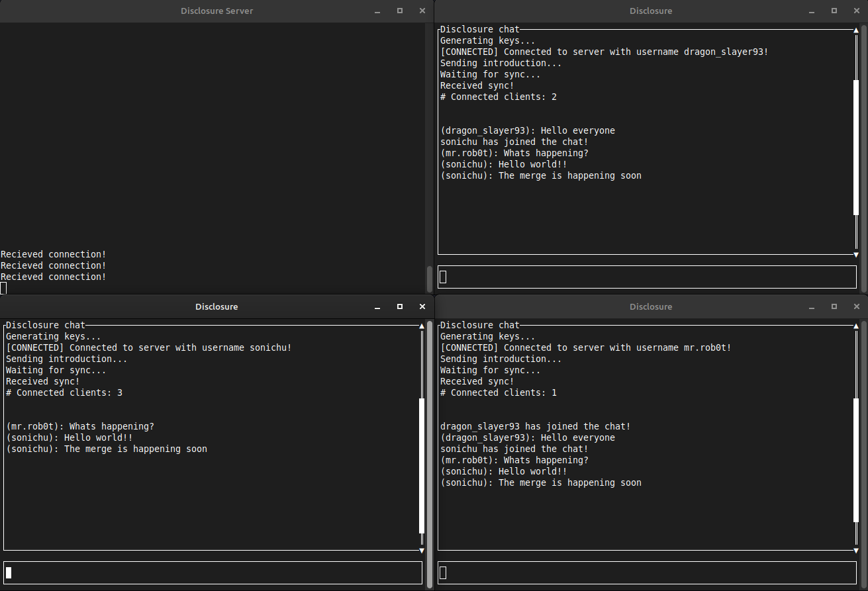Hit the scroll-down arrow in mr.rob0t's chat
This screenshot has height=591, width=868.
(x=856, y=550)
